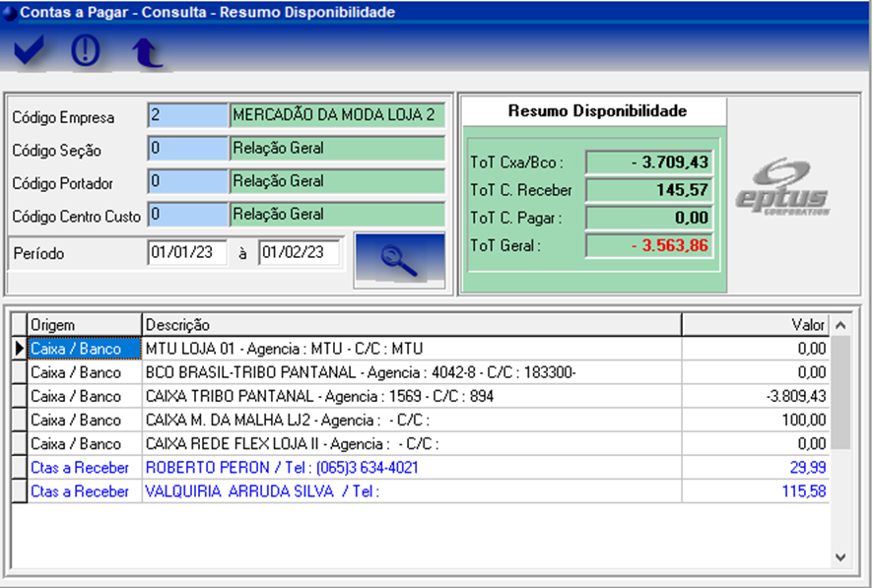Click the Descrição column header
This screenshot has width=873, height=588.
pos(411,325)
